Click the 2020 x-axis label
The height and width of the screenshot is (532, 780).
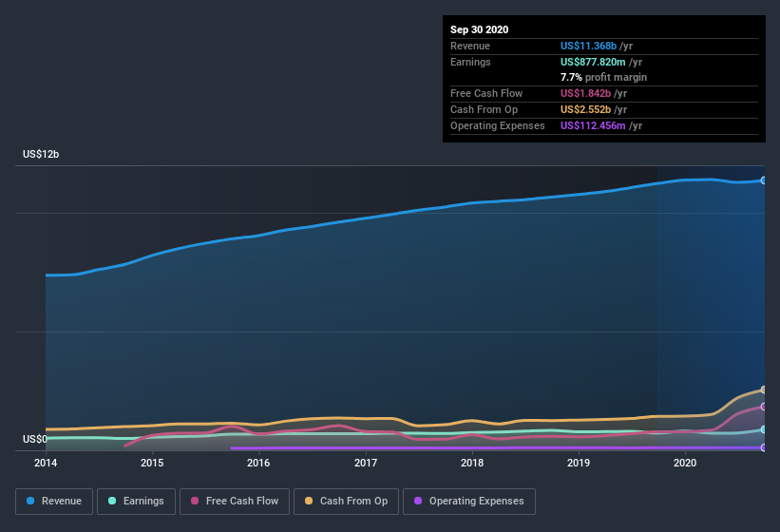685,463
